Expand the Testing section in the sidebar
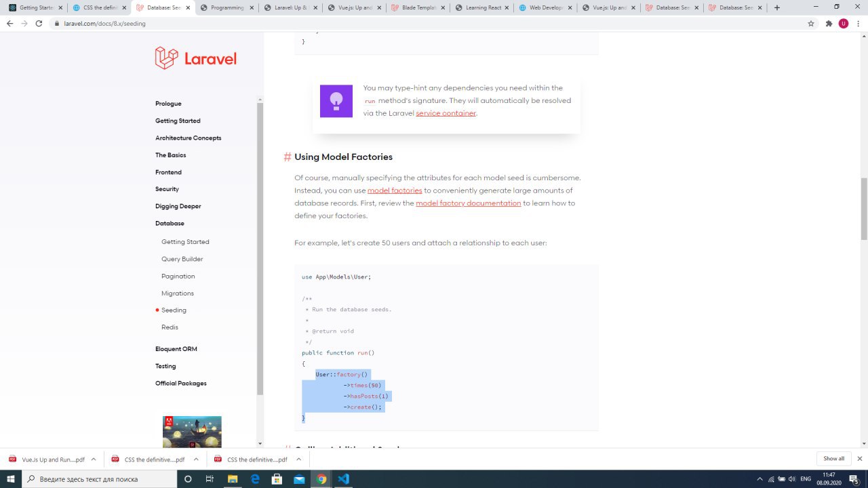Viewport: 868px width, 488px height. (165, 366)
